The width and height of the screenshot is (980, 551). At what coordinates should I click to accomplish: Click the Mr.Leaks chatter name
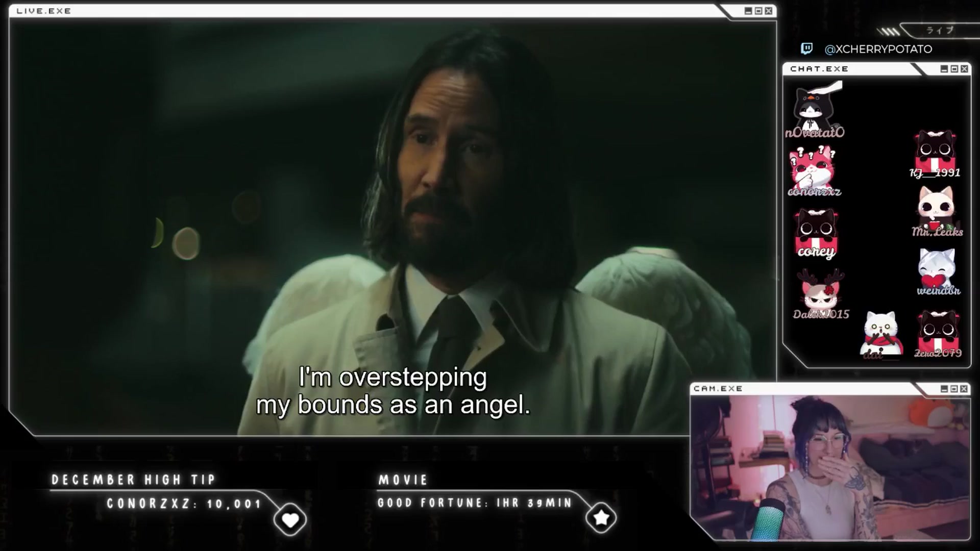point(938,232)
